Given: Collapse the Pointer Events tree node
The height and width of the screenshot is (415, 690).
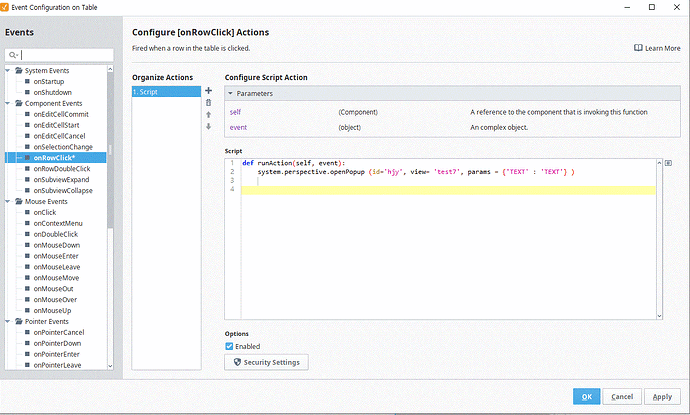Looking at the screenshot, I should pyautogui.click(x=7, y=321).
